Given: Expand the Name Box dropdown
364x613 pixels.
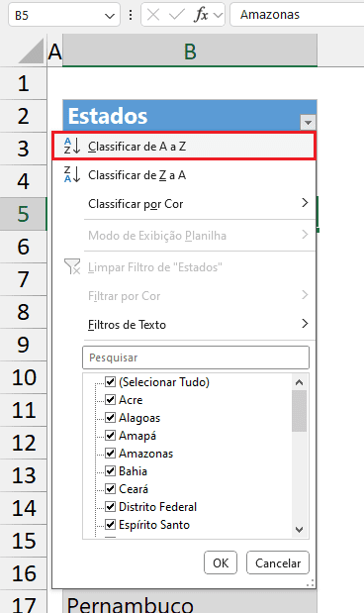Looking at the screenshot, I should [110, 15].
